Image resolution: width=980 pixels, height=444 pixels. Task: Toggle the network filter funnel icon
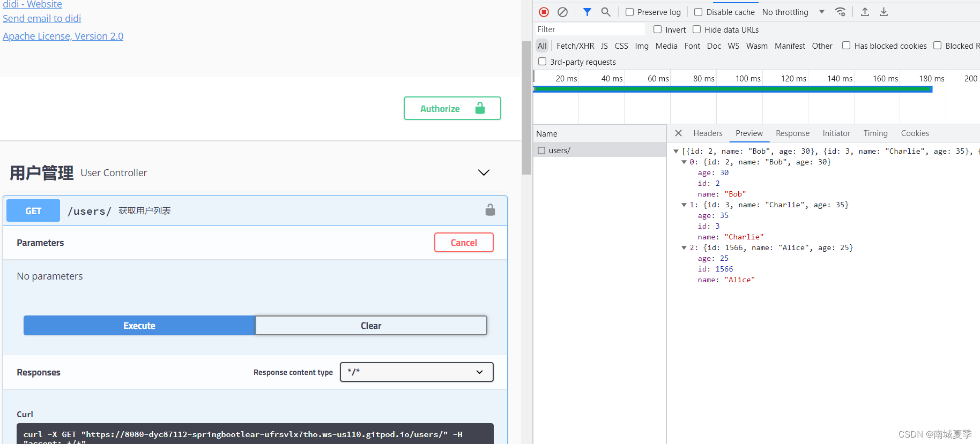tap(587, 12)
